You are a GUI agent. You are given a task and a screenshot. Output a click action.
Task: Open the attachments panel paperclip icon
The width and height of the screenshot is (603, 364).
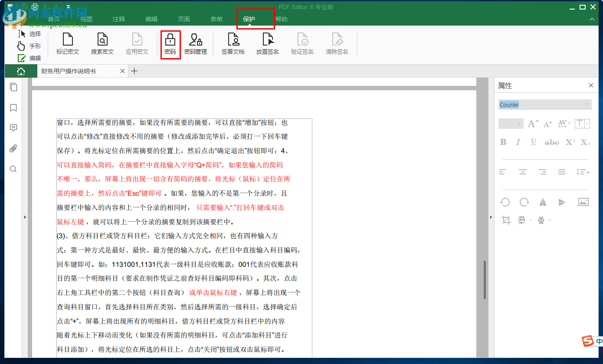[13, 148]
